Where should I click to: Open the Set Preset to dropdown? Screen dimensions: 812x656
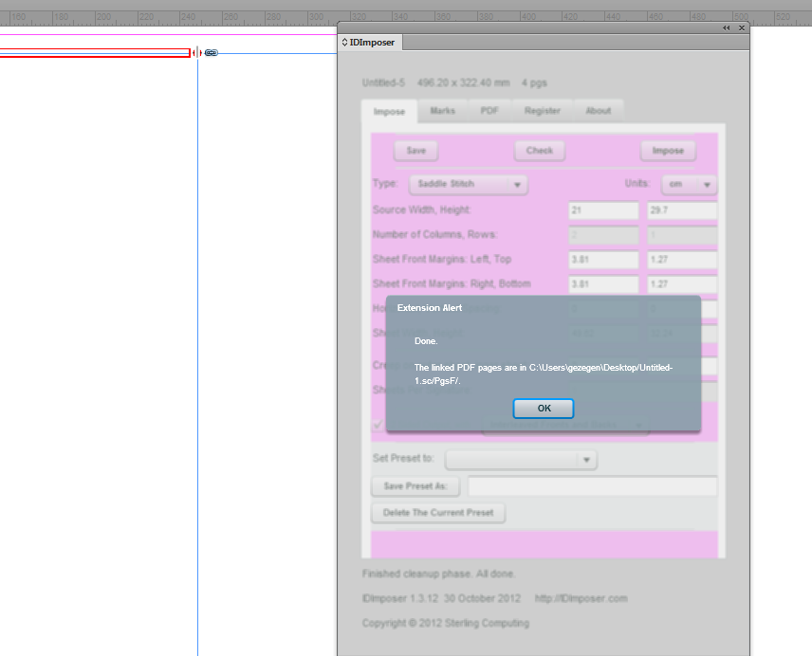521,460
